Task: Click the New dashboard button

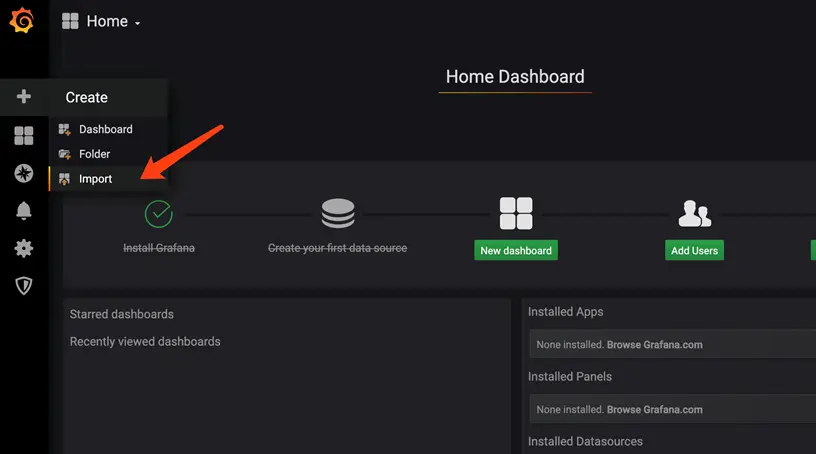Action: pyautogui.click(x=516, y=250)
